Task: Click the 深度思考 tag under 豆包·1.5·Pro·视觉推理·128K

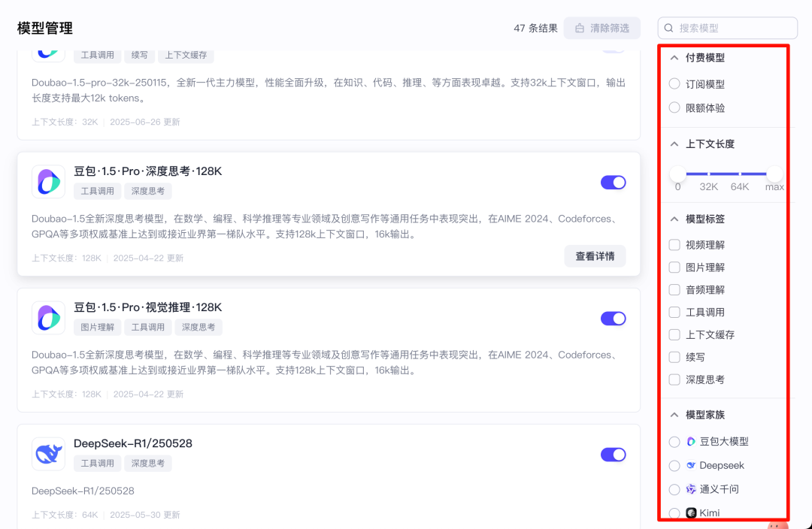Action: (x=198, y=327)
